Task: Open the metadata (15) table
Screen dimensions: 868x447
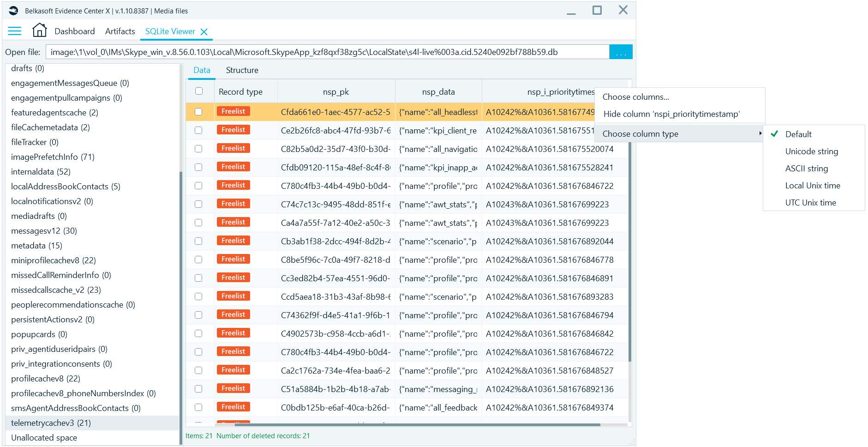Action: (x=92, y=246)
